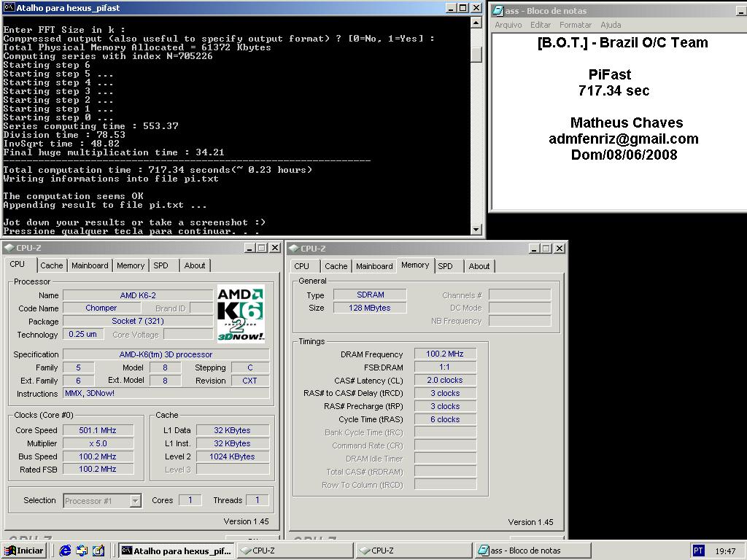Click the 501.1 MHz core speed value
The image size is (747, 560).
(98, 430)
